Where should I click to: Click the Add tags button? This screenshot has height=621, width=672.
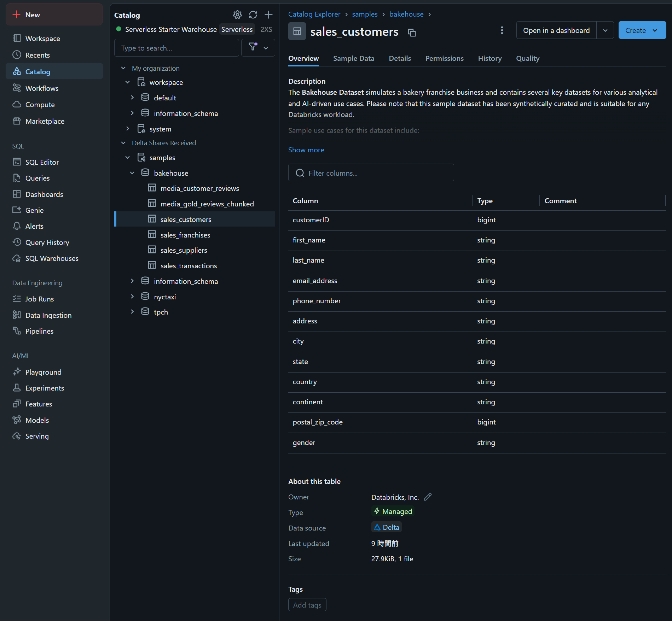click(x=307, y=605)
